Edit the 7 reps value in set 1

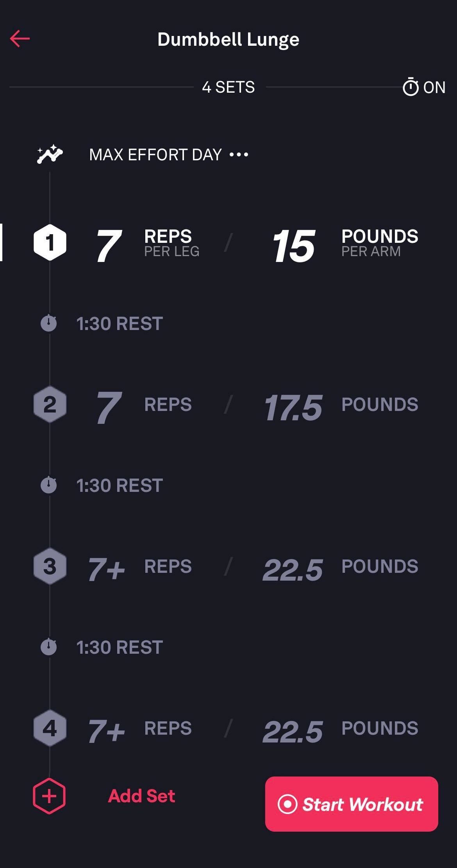click(109, 245)
